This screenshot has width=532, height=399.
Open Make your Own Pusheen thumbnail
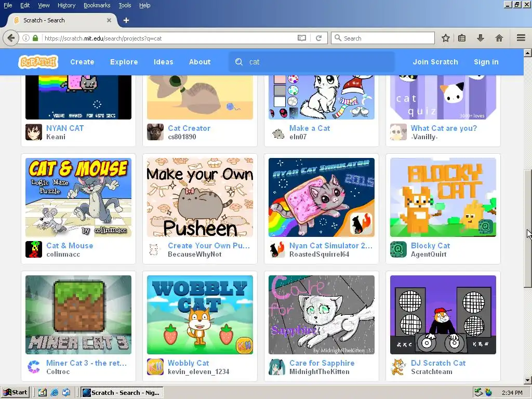(x=200, y=197)
